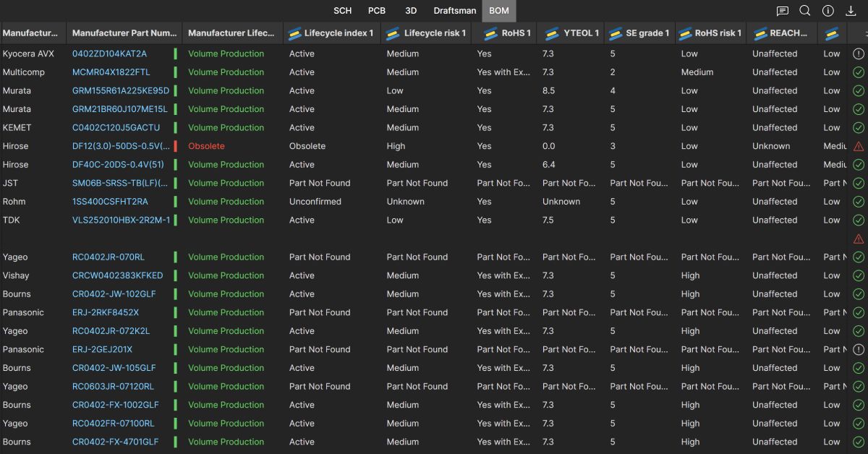
Task: Click the green check icon on Multicomp row
Action: click(858, 72)
